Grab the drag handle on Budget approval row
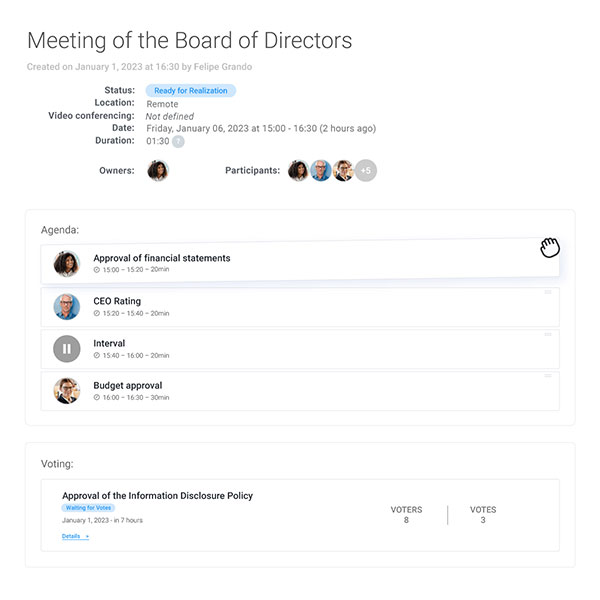 click(x=548, y=376)
